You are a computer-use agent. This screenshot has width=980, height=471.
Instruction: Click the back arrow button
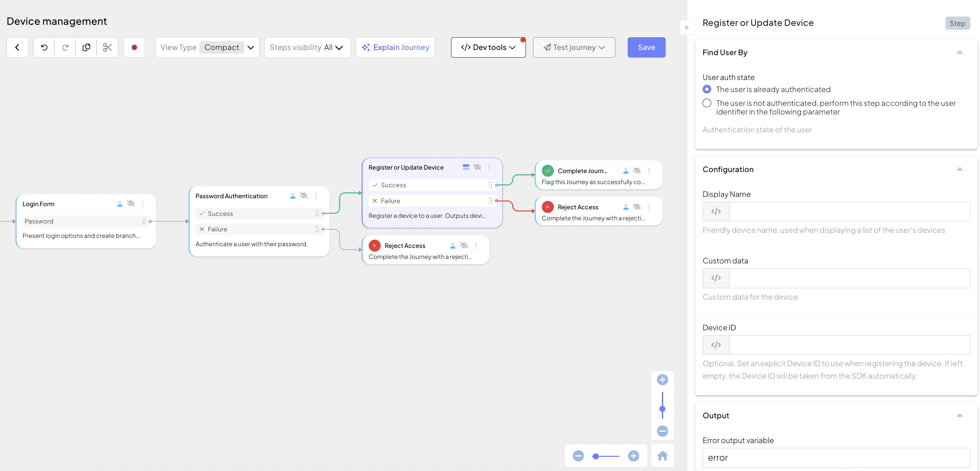[x=17, y=48]
